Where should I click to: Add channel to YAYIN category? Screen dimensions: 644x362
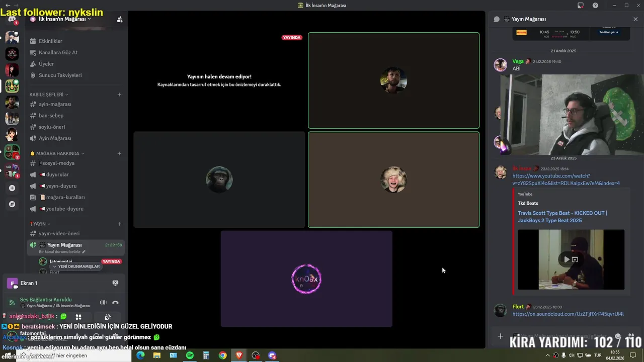click(x=119, y=224)
